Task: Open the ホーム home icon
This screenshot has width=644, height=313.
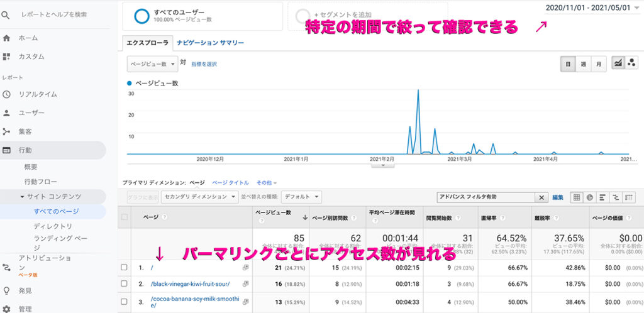Action: coord(6,38)
